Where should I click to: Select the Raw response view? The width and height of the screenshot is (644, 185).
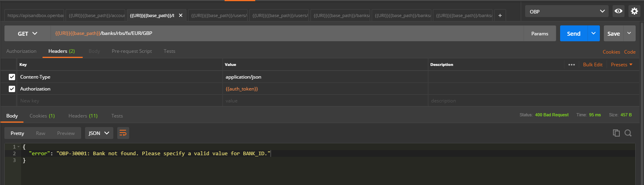click(41, 133)
